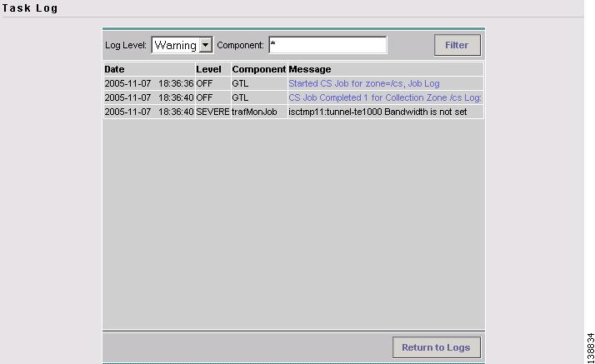
Task: Click the Task Log page title
Action: (30, 8)
